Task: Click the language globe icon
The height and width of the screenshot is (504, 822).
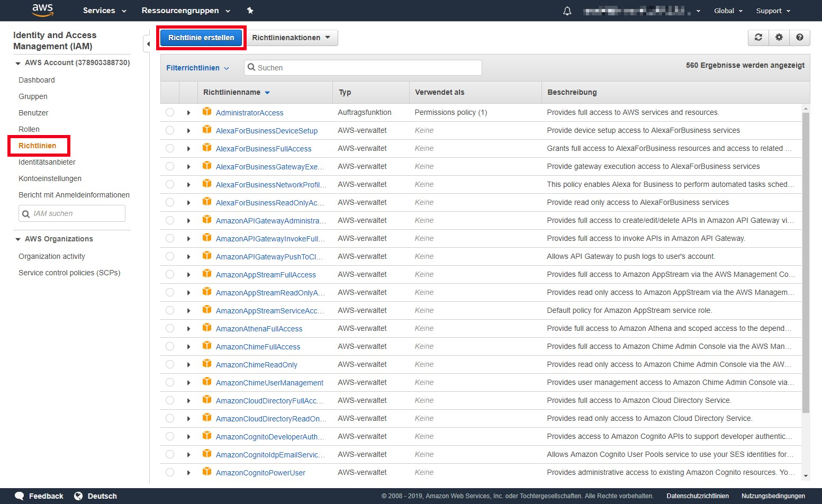Action: pyautogui.click(x=78, y=496)
